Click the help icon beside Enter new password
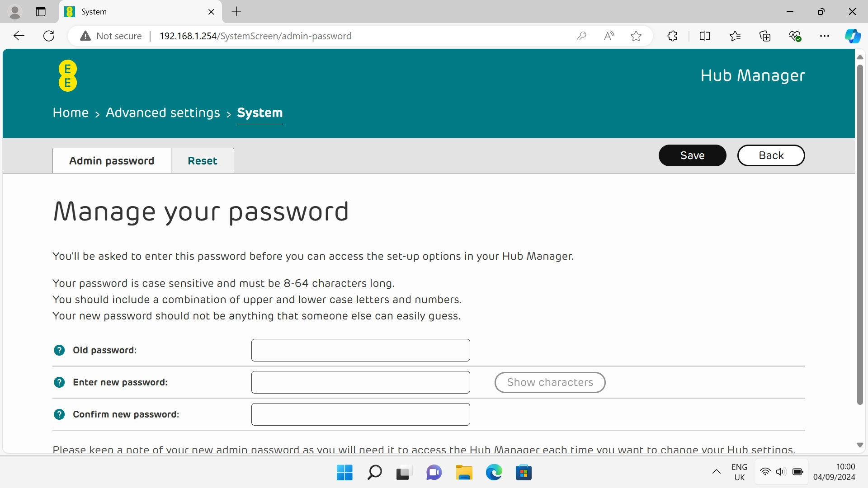This screenshot has width=868, height=488. point(59,382)
